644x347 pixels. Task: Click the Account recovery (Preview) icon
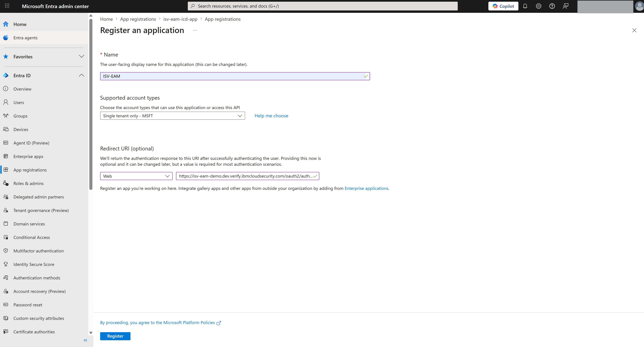tap(6, 291)
